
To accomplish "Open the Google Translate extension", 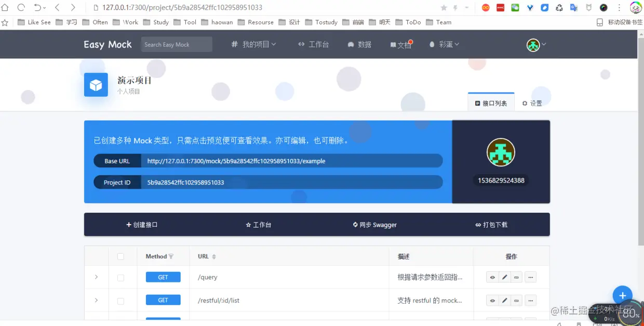I will pyautogui.click(x=574, y=8).
